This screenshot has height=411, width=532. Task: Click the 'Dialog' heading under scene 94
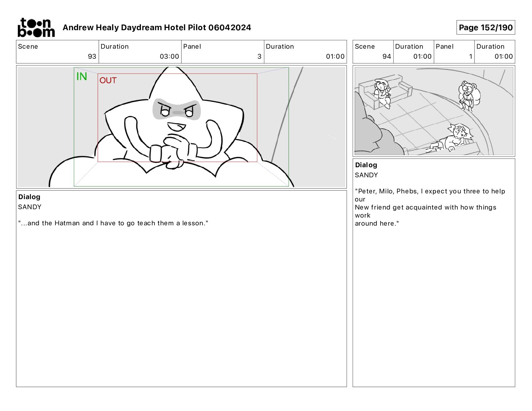[366, 165]
